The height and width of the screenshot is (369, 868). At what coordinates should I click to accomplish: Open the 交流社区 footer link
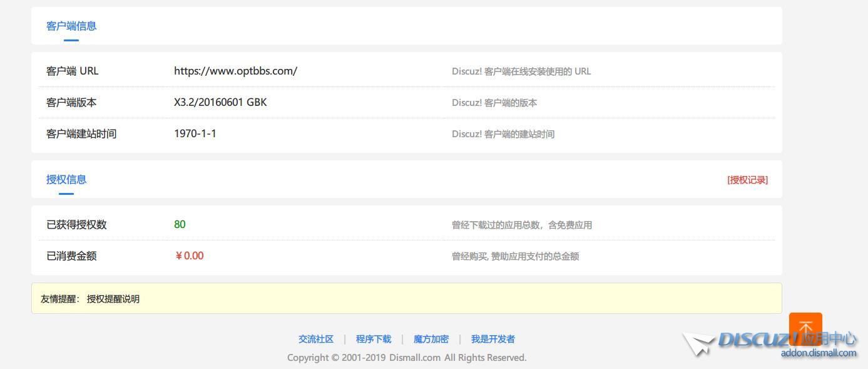pyautogui.click(x=316, y=339)
